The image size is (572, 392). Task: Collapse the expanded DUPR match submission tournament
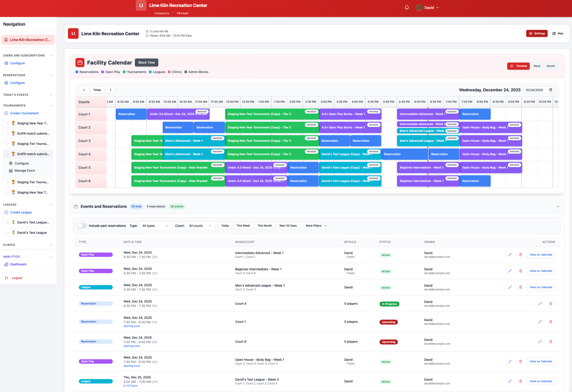(x=7, y=154)
